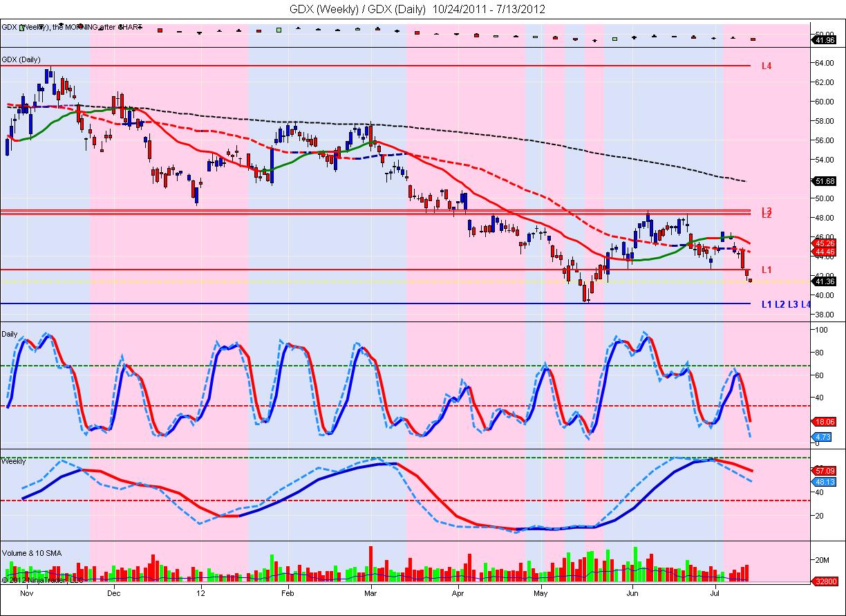Click the red 44.46 price marker
Image resolution: width=846 pixels, height=616 pixels.
pos(825,252)
